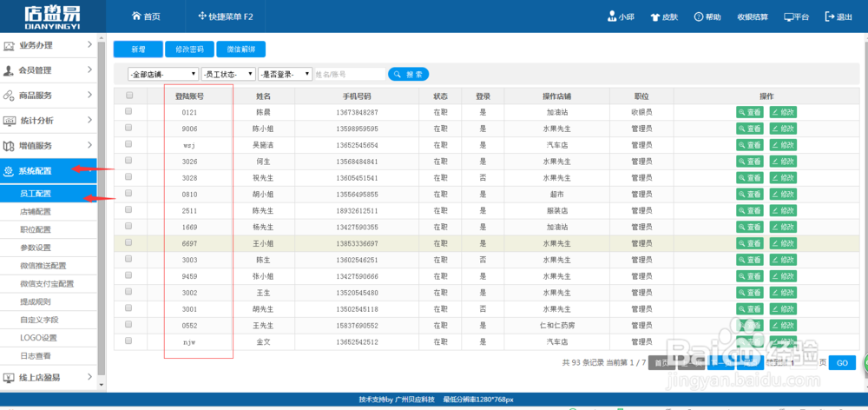Click 修改 for employee 何生

tap(783, 162)
